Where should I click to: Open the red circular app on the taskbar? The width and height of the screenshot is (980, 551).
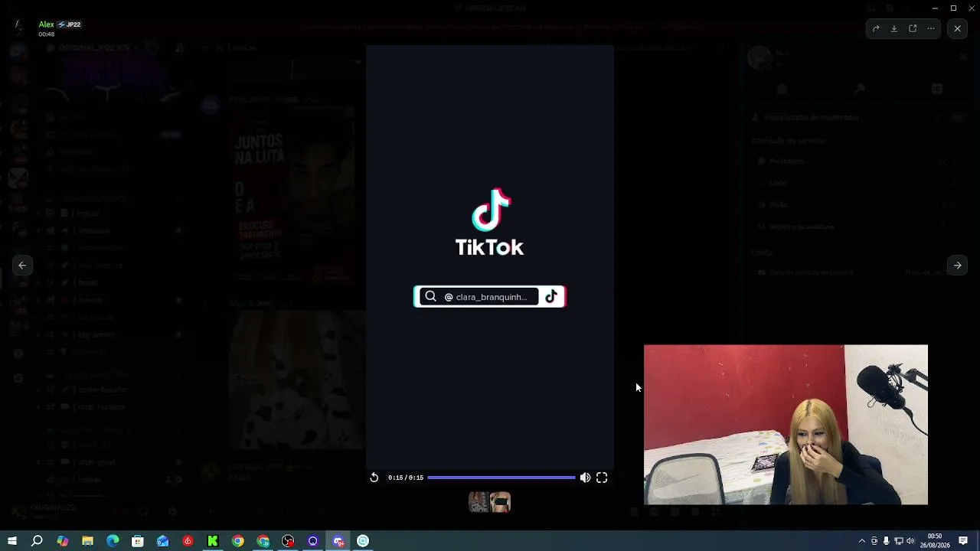[x=188, y=541]
